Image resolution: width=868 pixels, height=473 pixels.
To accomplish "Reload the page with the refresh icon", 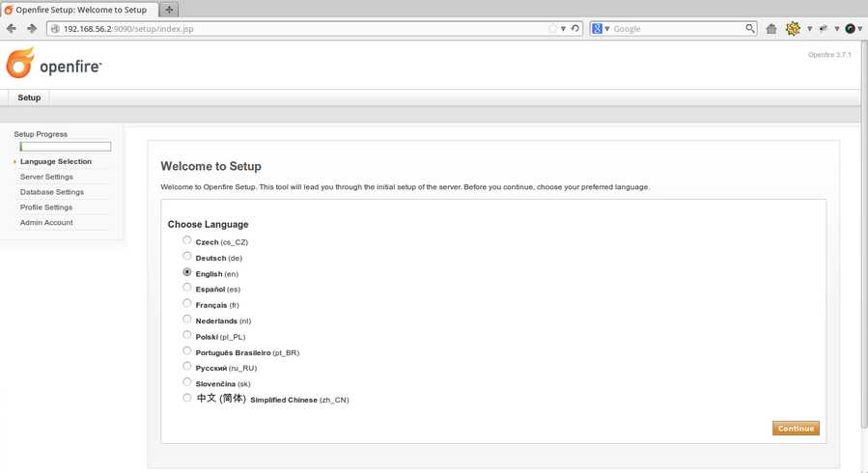I will click(x=575, y=28).
